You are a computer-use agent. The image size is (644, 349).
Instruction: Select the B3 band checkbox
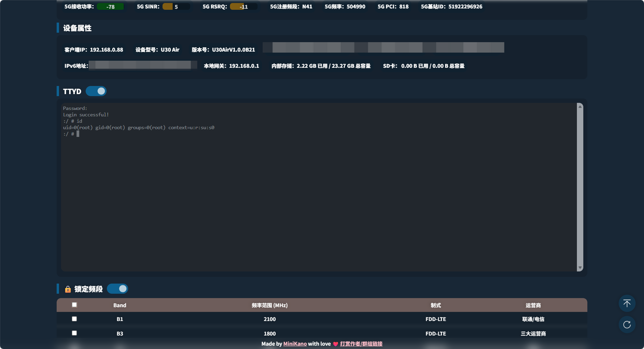point(75,333)
